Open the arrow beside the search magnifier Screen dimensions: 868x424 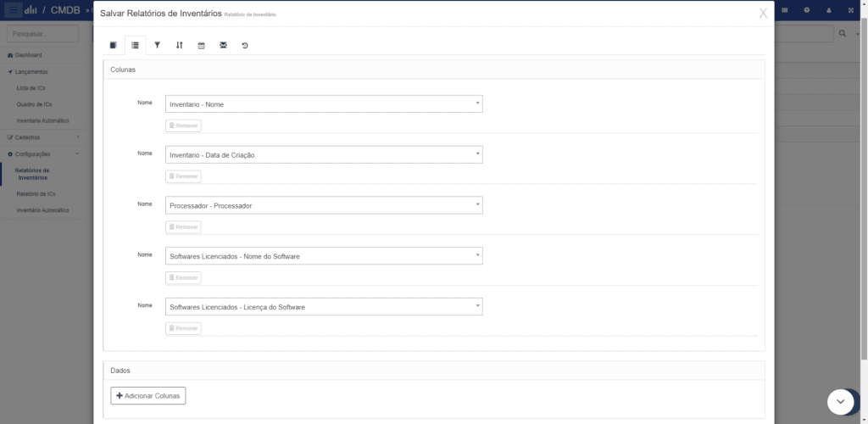point(857,34)
